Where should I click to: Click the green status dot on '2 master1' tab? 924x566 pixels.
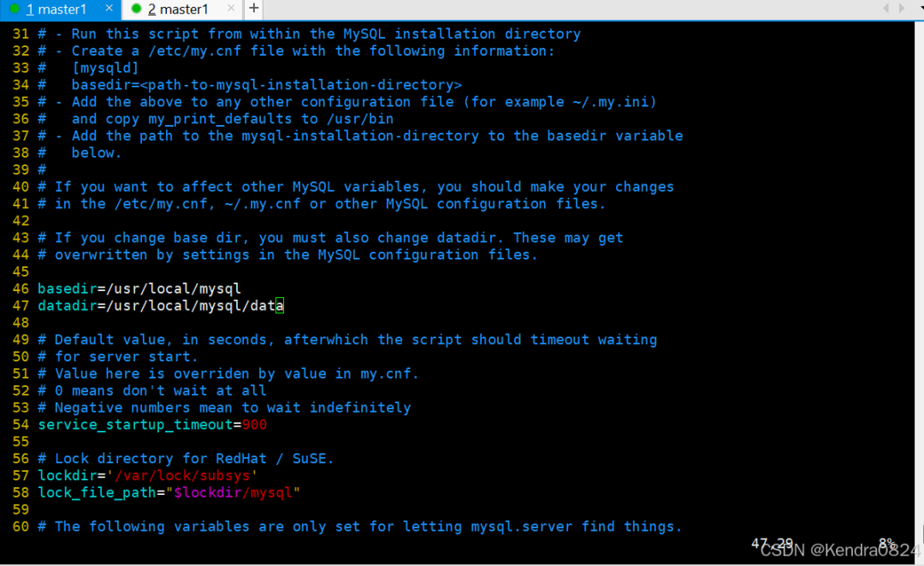[x=136, y=9]
